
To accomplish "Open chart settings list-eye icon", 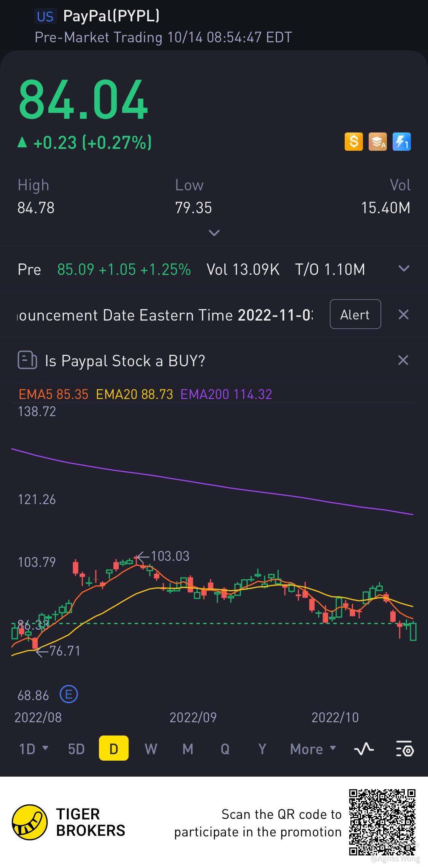I will (404, 749).
